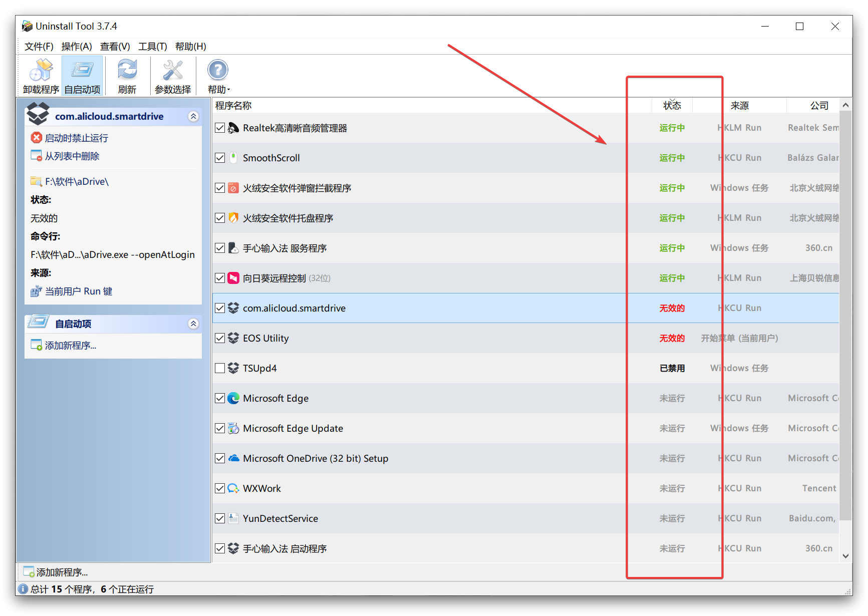Toggle the 向日葵远程控制 checkbox
868x616 pixels.
tap(220, 278)
